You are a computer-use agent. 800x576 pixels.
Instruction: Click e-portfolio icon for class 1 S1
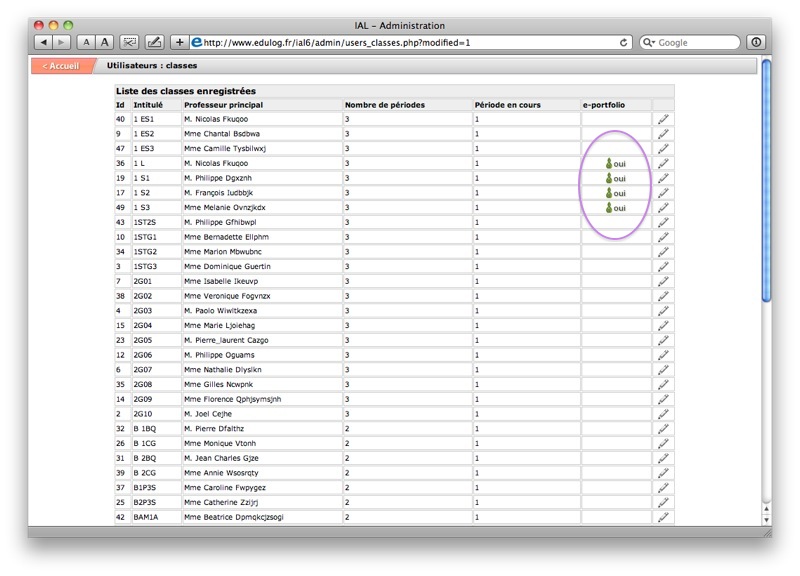click(x=608, y=178)
